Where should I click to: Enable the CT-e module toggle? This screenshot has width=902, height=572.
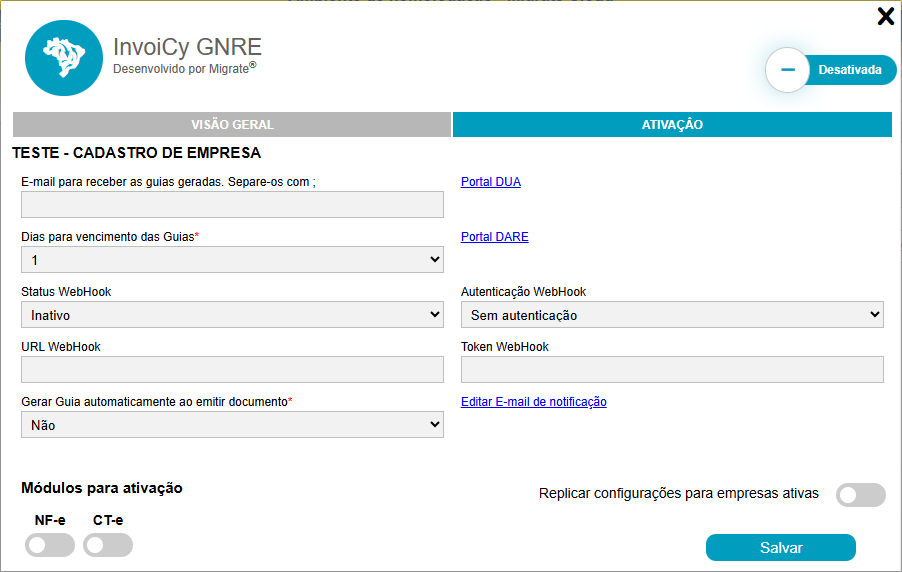pyautogui.click(x=108, y=545)
